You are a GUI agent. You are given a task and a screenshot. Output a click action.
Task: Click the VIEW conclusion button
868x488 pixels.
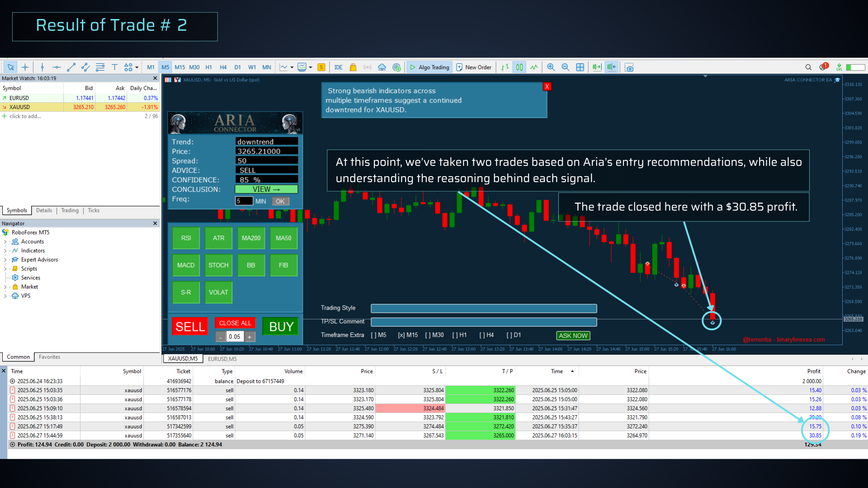point(266,189)
